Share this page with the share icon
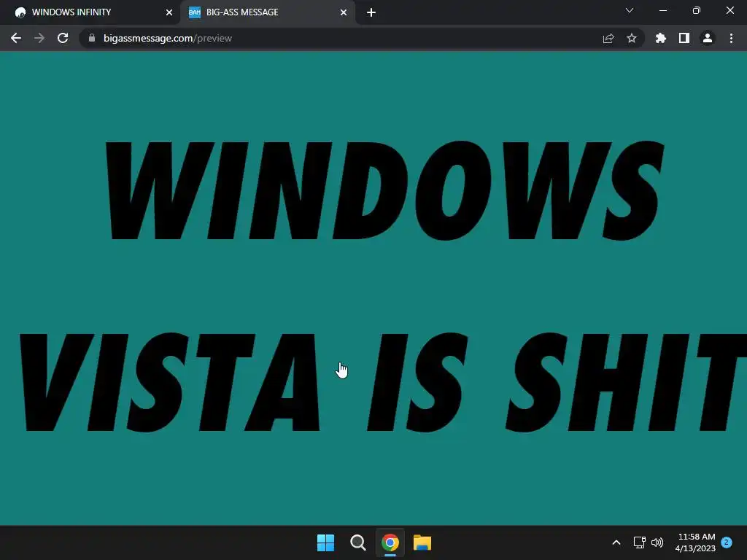The width and height of the screenshot is (747, 560). [x=608, y=38]
